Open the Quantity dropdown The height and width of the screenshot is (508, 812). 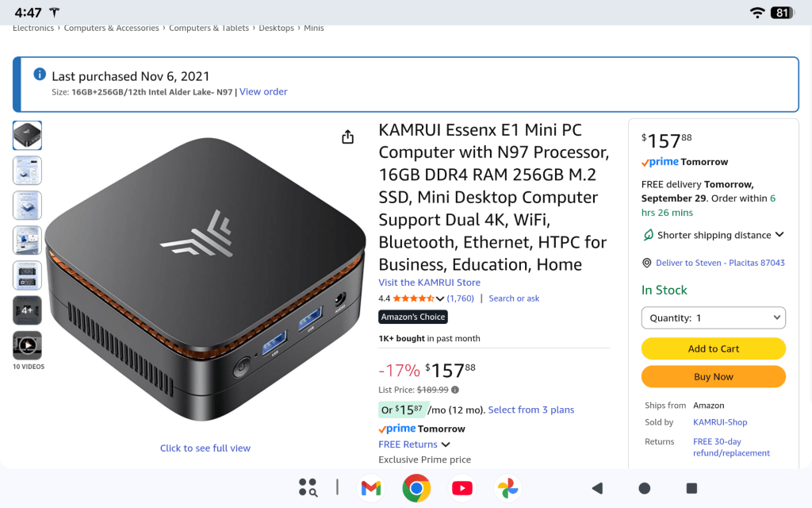(x=713, y=317)
